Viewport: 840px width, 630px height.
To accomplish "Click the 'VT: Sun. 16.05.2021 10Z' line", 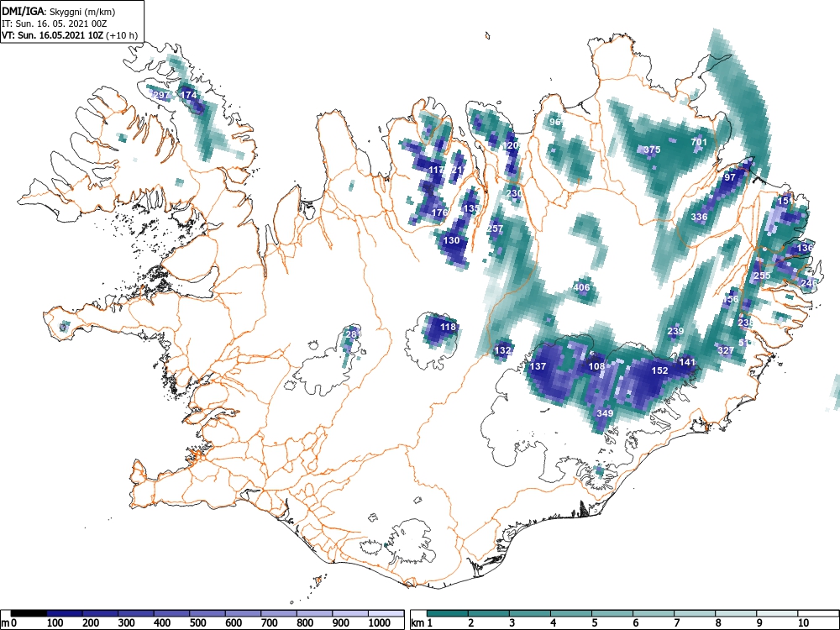I will pos(54,35).
